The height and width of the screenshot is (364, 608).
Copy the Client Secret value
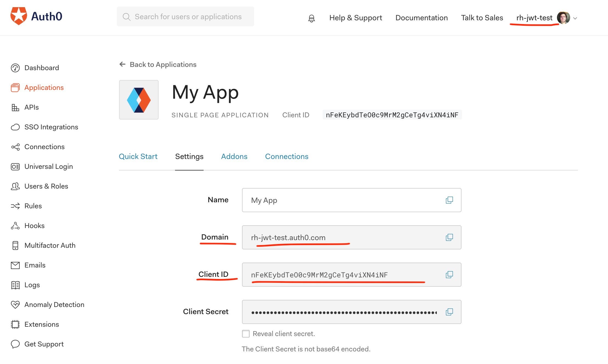pos(449,312)
